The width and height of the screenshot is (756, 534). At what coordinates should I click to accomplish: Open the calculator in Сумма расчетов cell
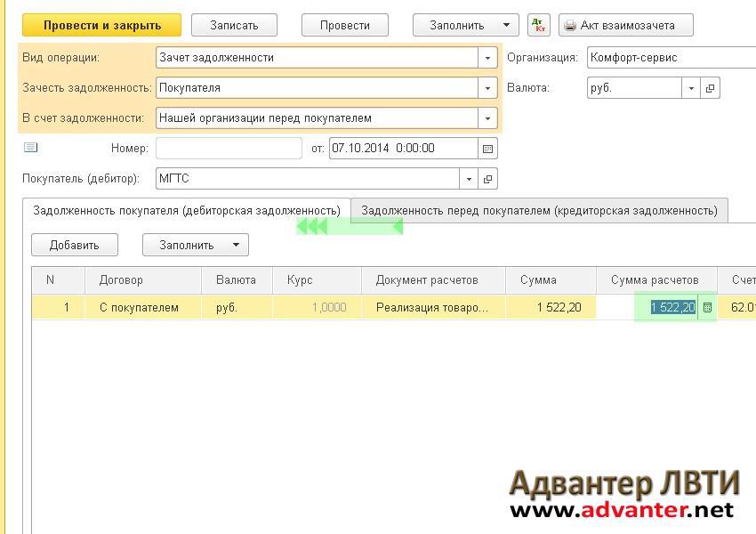point(707,307)
